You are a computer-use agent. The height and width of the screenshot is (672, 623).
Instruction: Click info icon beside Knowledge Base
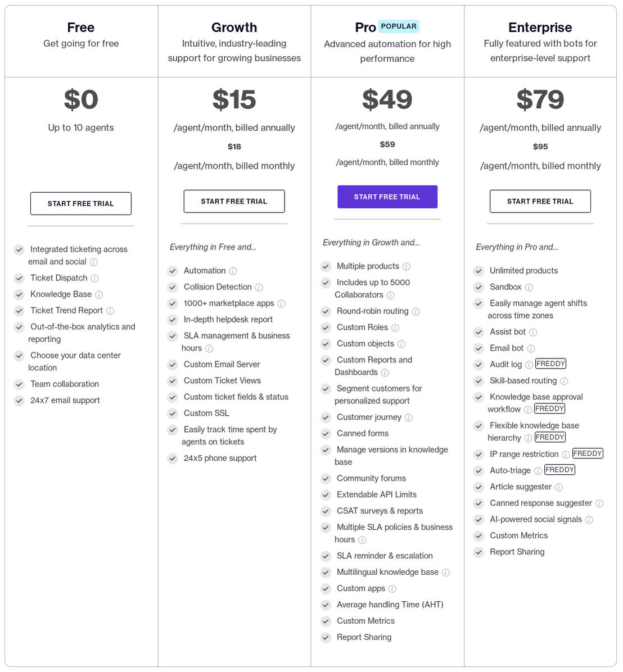click(x=99, y=294)
